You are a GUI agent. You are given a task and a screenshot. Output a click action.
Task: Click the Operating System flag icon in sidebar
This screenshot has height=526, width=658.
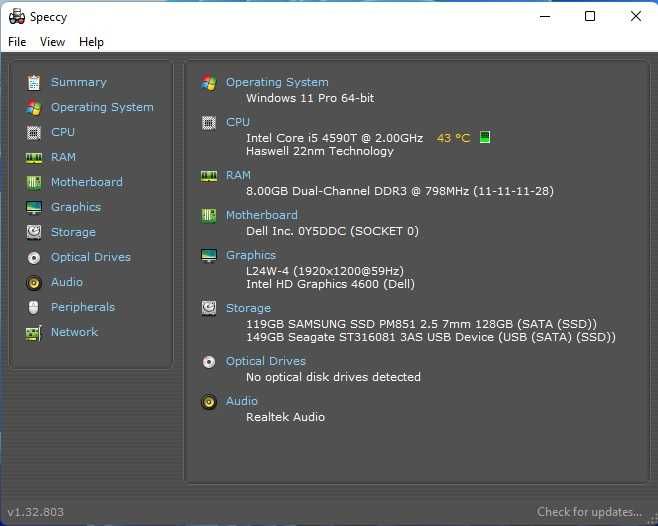(34, 108)
